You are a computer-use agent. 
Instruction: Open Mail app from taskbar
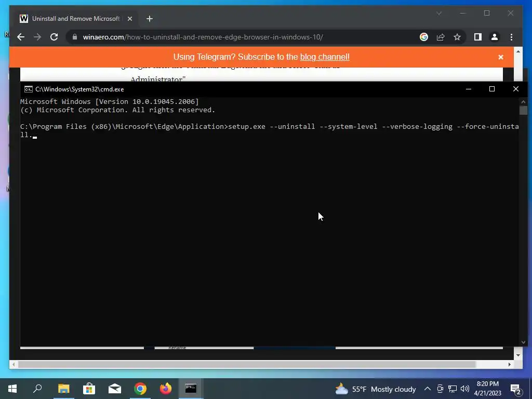[115, 389]
